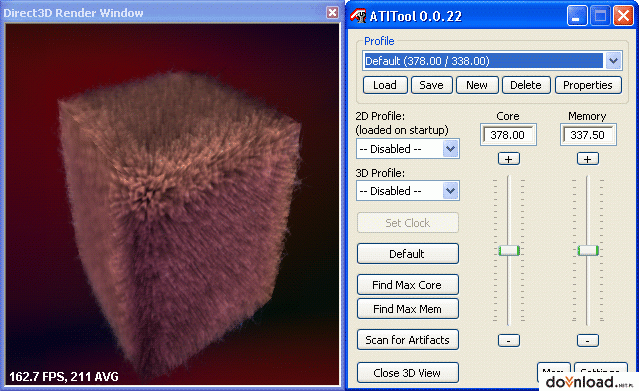Viewport: 639px width, 391px height.
Task: Decrease Core clock with minus button
Action: (x=509, y=340)
